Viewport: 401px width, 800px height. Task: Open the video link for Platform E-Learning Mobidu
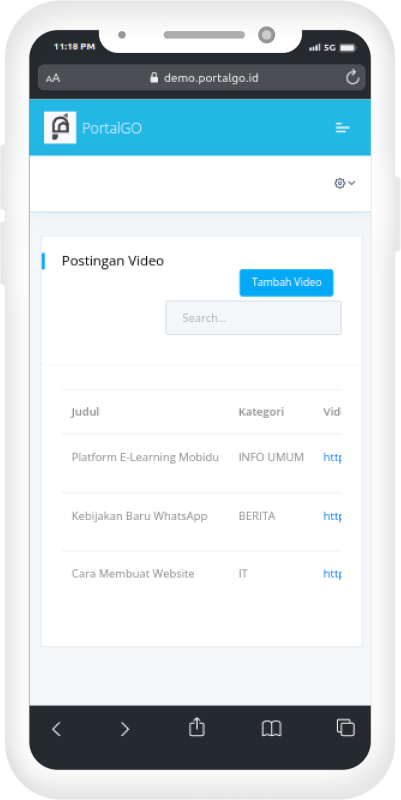[332, 458]
